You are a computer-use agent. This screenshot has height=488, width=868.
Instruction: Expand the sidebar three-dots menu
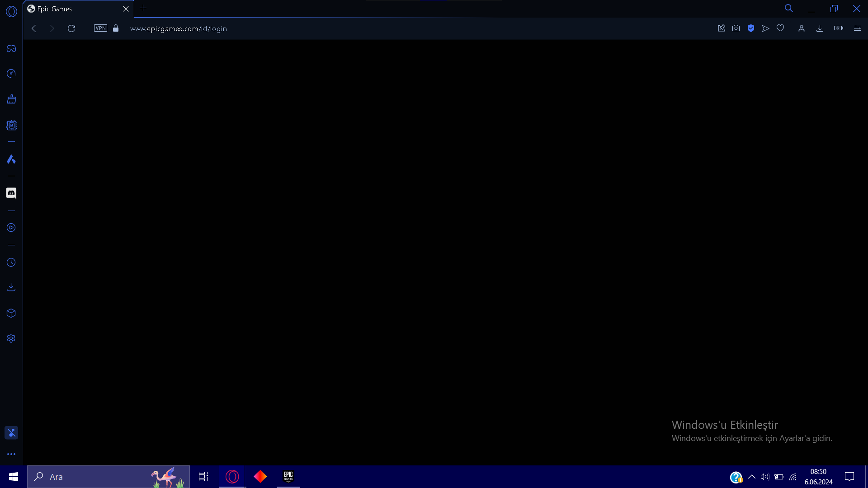point(11,454)
